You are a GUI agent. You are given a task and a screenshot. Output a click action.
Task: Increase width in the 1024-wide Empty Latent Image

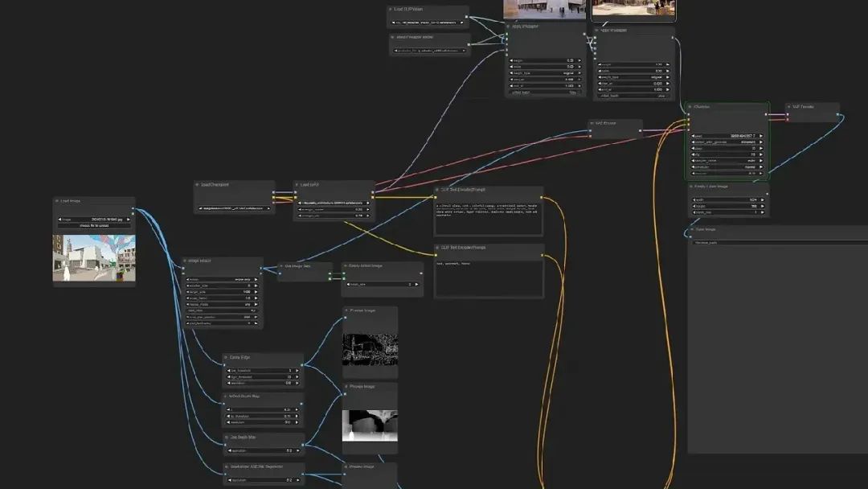762,200
